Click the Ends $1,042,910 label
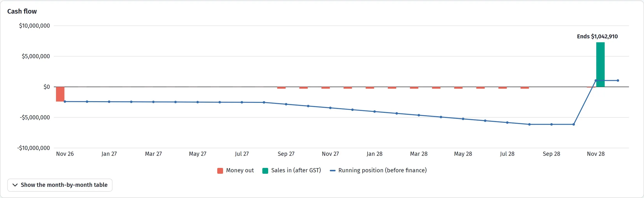Screen dimensions: 644x198 [597, 37]
